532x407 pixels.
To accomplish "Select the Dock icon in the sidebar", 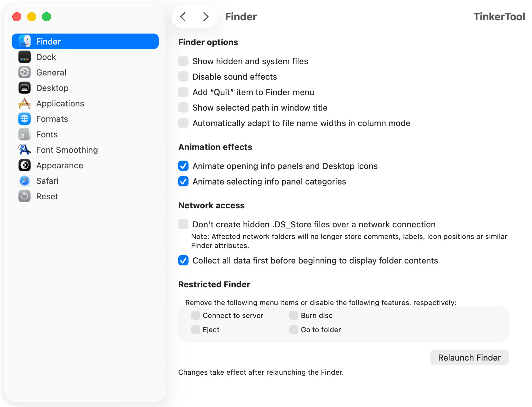I will [x=24, y=57].
